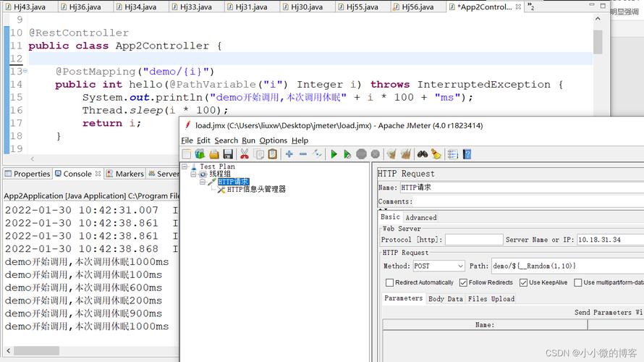This screenshot has height=362, width=644.
Task: Reset search with the brush icon
Action: [x=436, y=154]
